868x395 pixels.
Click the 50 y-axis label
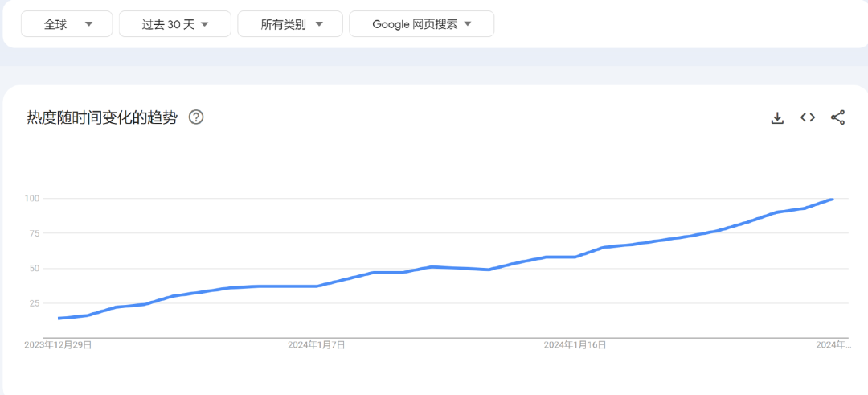coord(34,268)
